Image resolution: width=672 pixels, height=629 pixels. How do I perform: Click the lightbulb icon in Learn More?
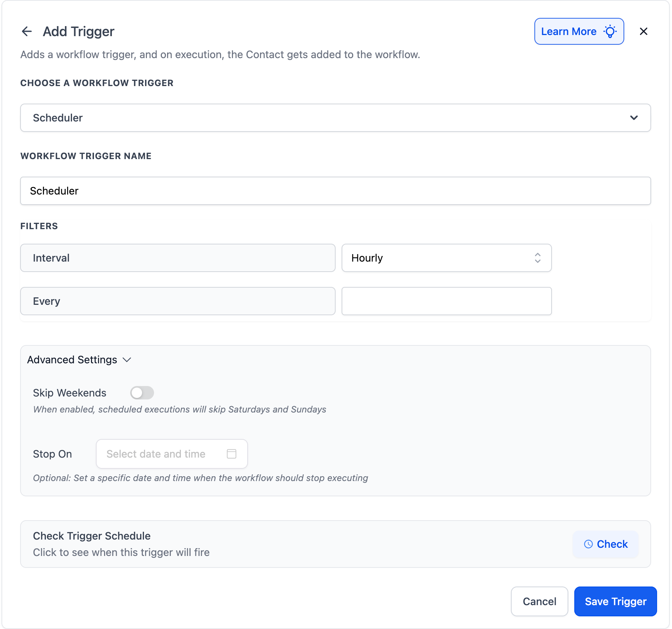(610, 31)
